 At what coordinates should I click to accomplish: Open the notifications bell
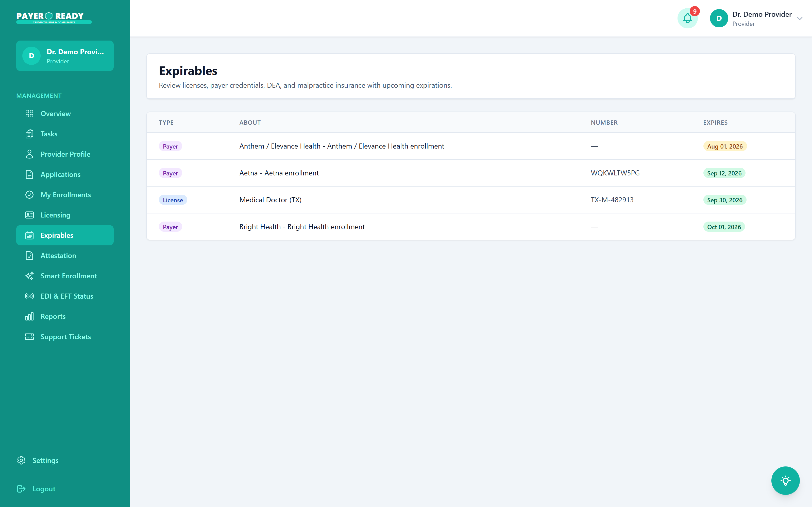click(x=687, y=19)
